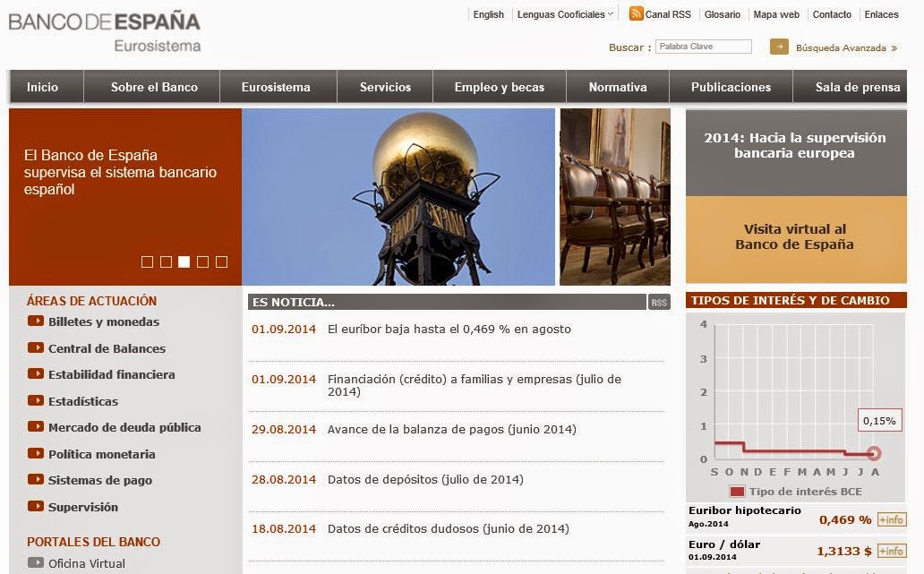Click the Canal RSS orange feed icon

[636, 13]
